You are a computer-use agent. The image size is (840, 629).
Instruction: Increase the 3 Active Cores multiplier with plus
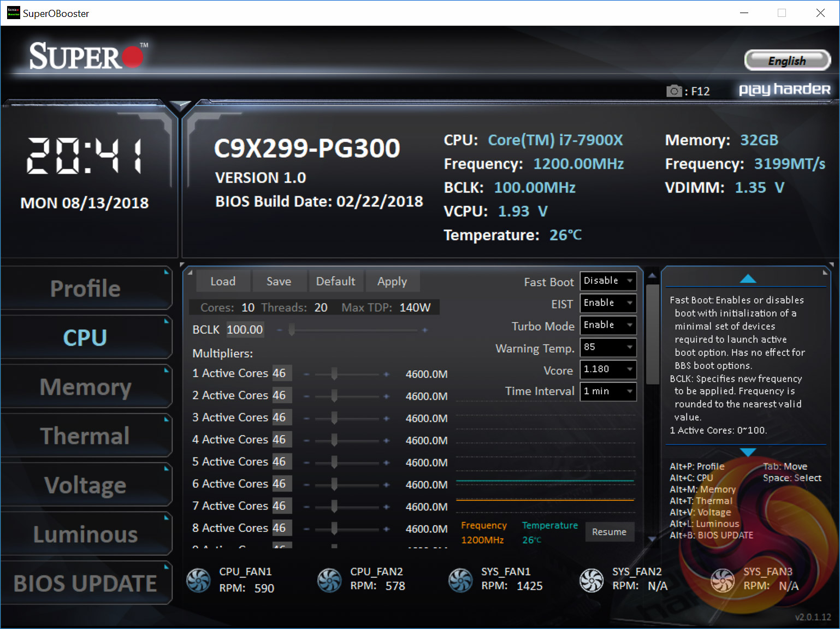(x=386, y=418)
